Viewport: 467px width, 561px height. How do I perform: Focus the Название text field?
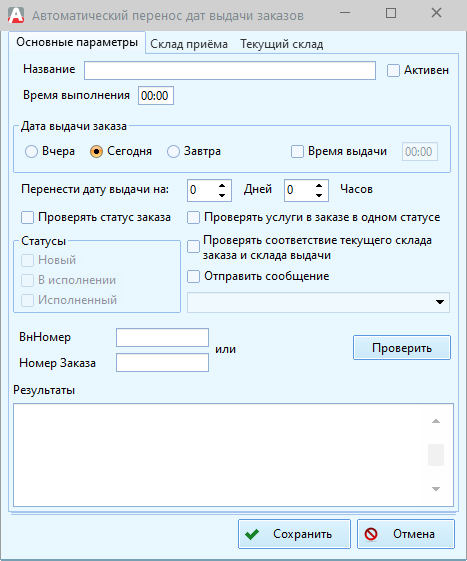coord(230,70)
